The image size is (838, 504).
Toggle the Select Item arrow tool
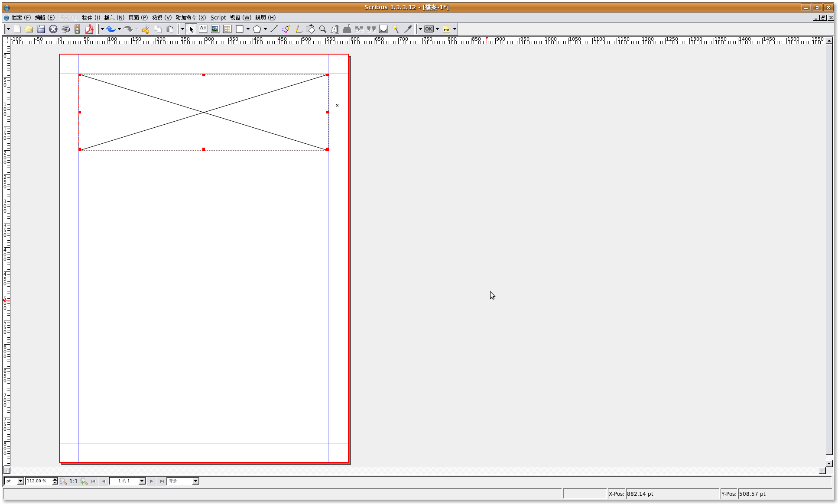[x=191, y=29]
